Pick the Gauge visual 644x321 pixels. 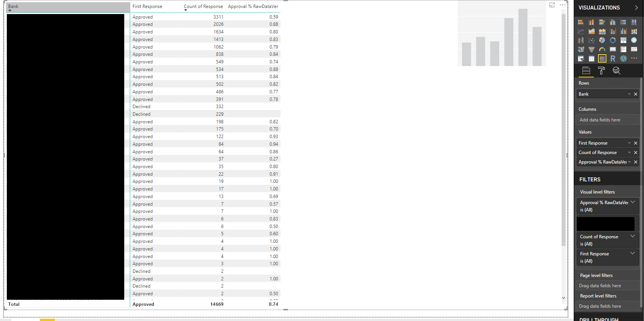pos(602,49)
